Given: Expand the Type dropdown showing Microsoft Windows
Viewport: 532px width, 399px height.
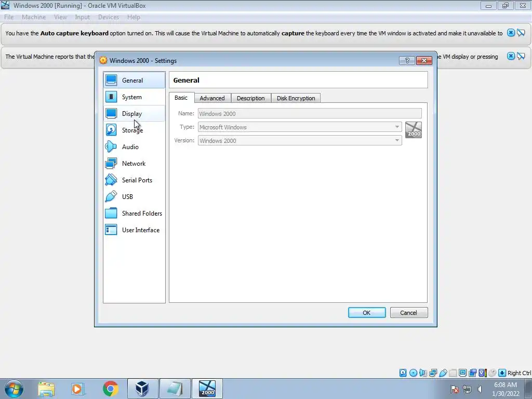Looking at the screenshot, I should 300,127.
